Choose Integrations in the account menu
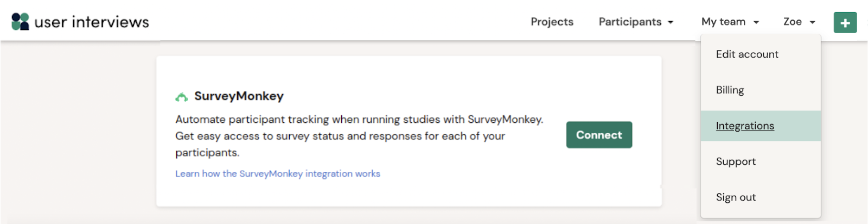The image size is (868, 224). [x=744, y=126]
